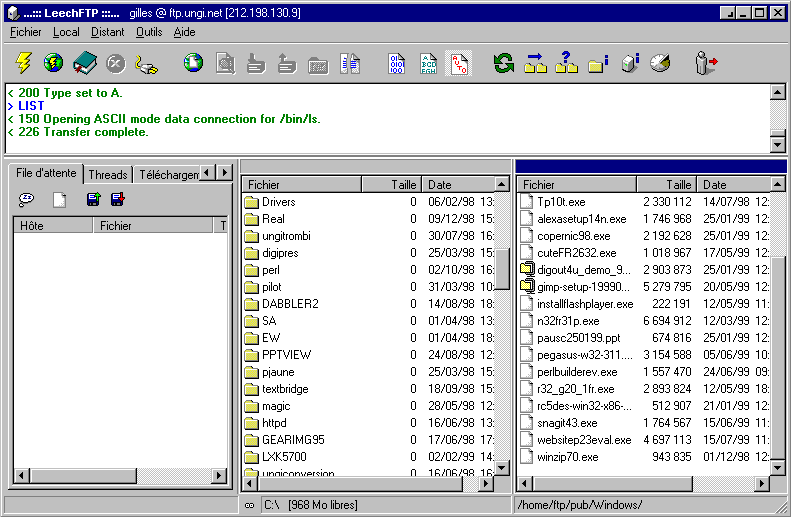Screen dimensions: 791x517
Task: Select remote file winzip70.exe
Action: pos(568,457)
